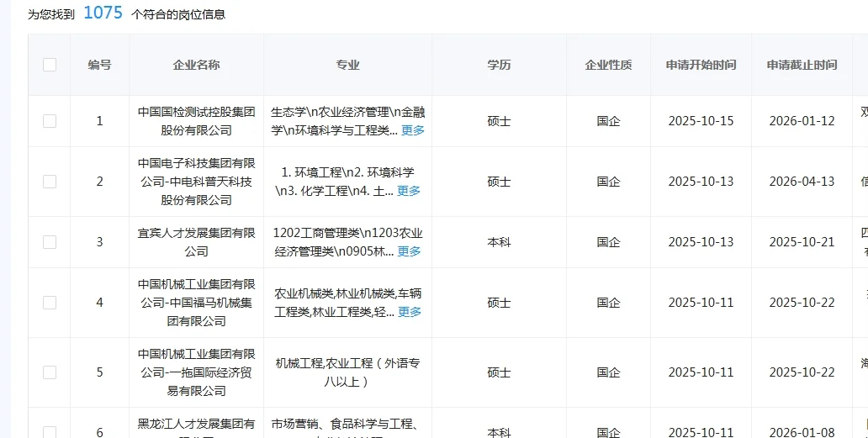
Task: Click start date 2025-10-15
Action: click(701, 121)
